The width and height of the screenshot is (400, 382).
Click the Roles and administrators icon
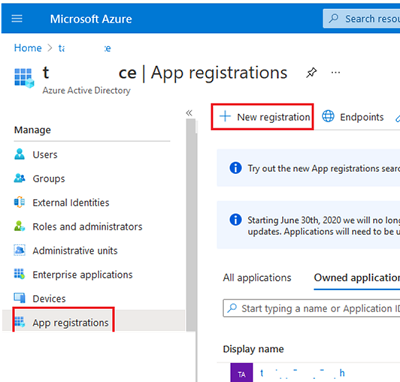pos(19,226)
